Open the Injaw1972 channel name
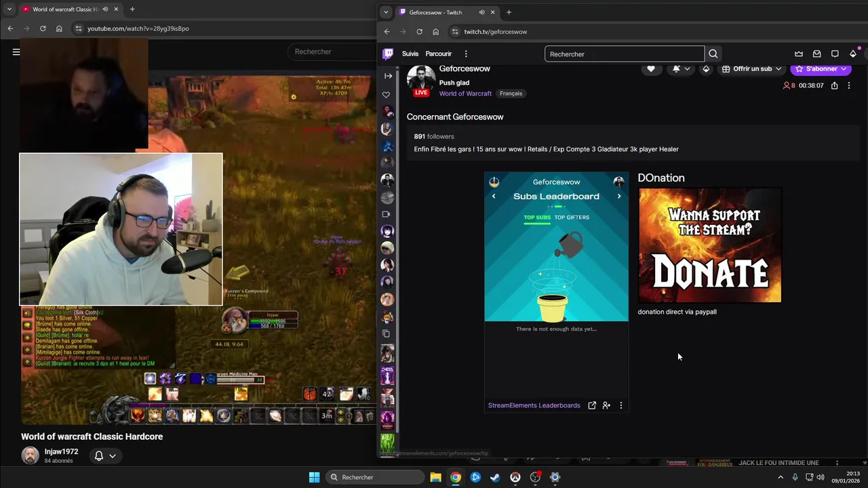 [61, 451]
